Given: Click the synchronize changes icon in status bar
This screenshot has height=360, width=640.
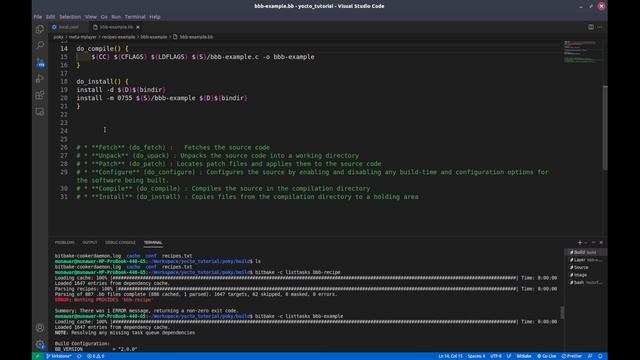Looking at the screenshot, I should pos(79,356).
